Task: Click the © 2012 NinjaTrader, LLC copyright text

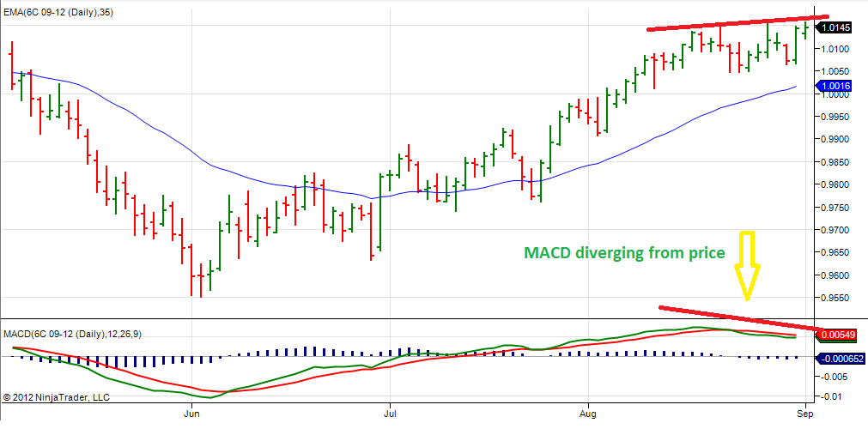Action: point(56,397)
